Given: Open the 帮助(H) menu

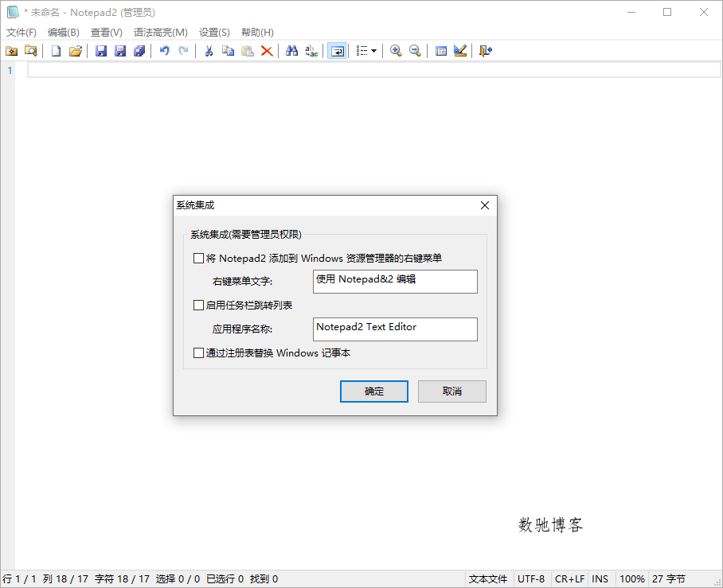Looking at the screenshot, I should [x=257, y=33].
